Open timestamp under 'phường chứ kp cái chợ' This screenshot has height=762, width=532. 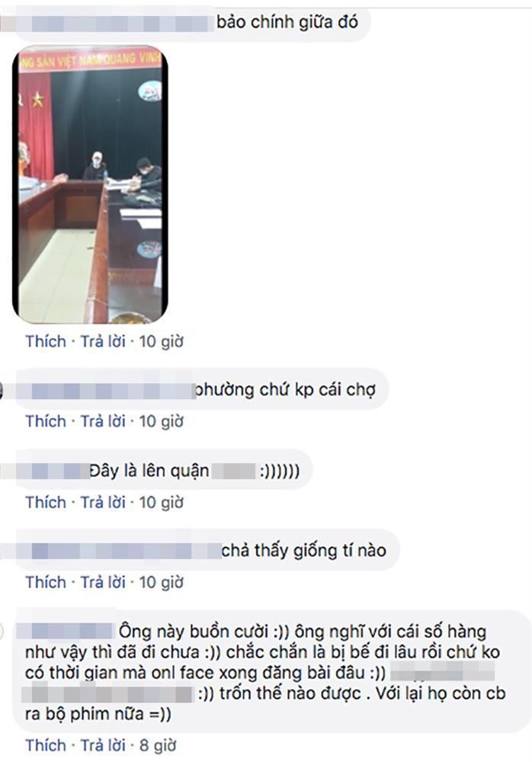pyautogui.click(x=162, y=421)
